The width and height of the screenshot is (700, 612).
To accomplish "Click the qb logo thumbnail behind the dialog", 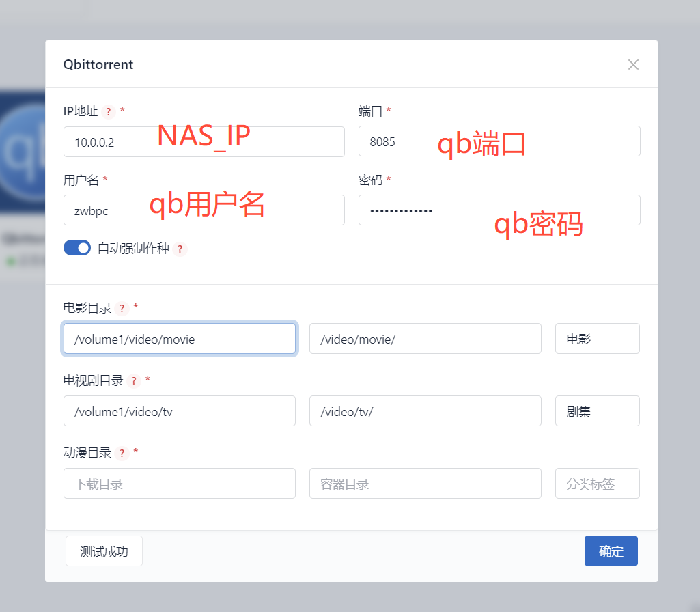I will tap(23, 152).
